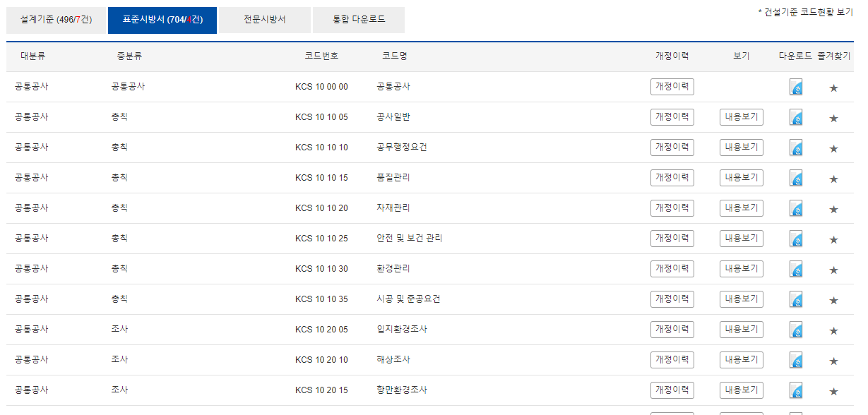Open 개정이력 for 환경관리

[x=672, y=269]
